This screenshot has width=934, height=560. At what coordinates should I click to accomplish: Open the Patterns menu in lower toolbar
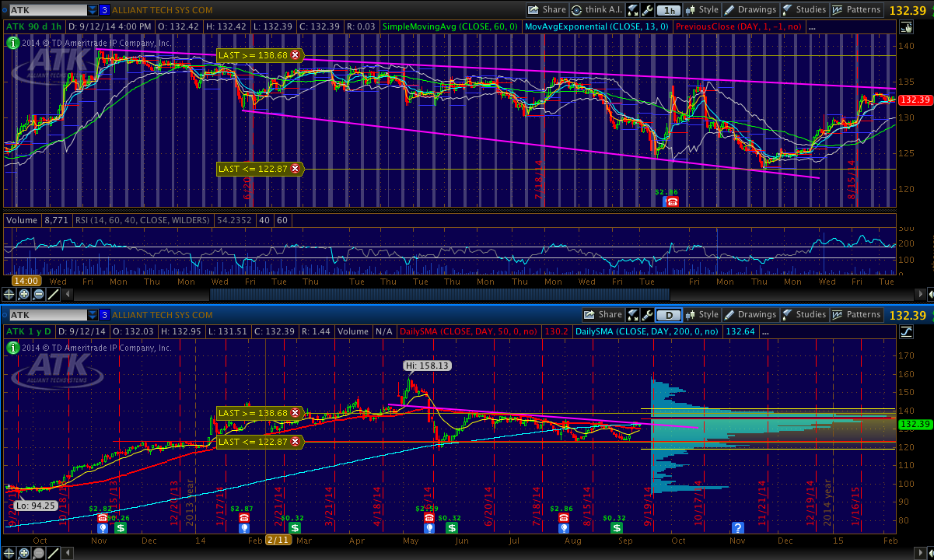click(x=856, y=315)
